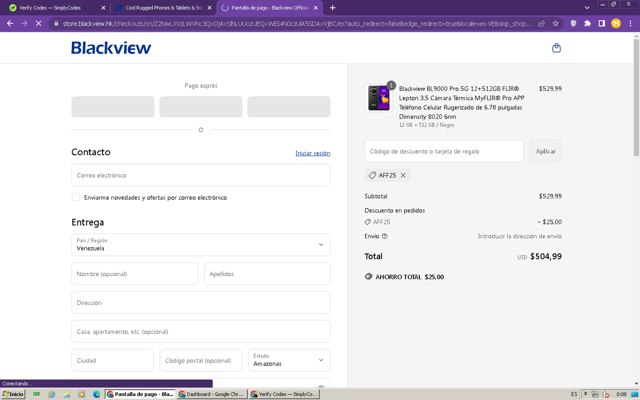Open a new browser tab
The image size is (640, 400).
(x=332, y=8)
